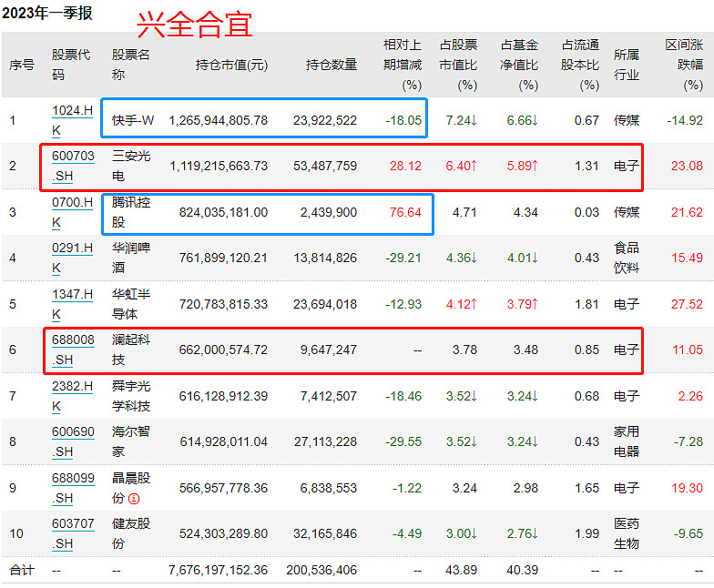Click market value 720,783,815.33

223,304
